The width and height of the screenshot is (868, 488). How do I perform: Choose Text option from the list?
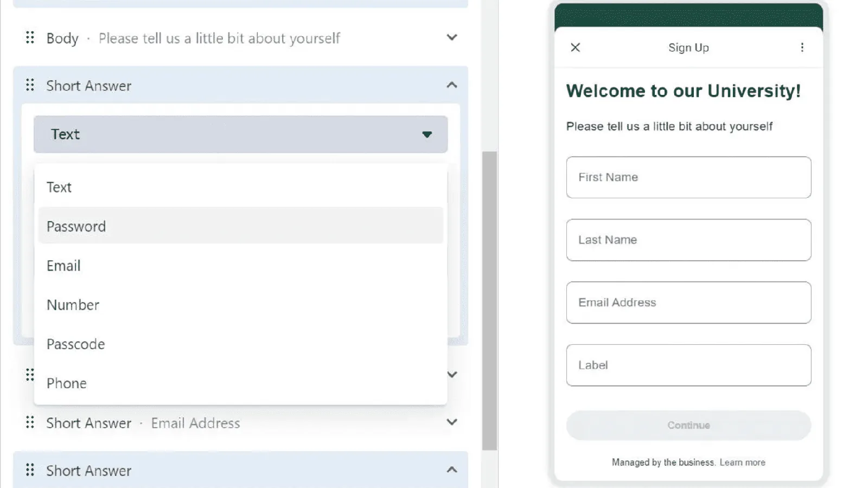coord(241,187)
